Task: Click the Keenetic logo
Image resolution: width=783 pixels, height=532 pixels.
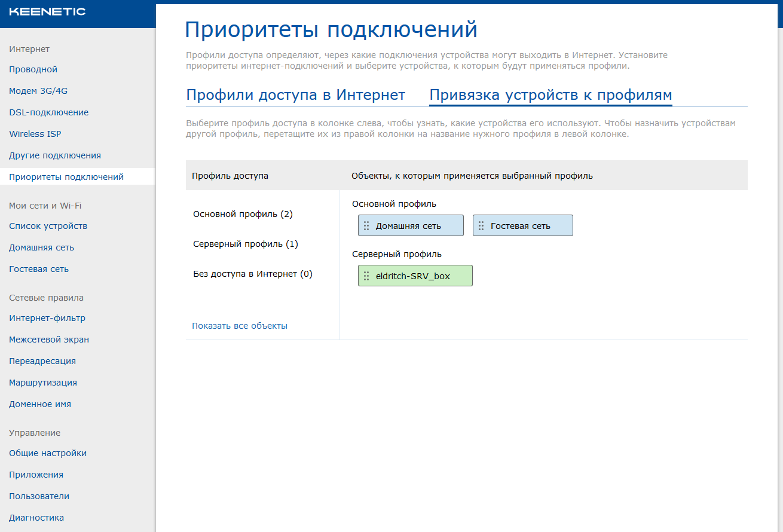Action: 47,12
